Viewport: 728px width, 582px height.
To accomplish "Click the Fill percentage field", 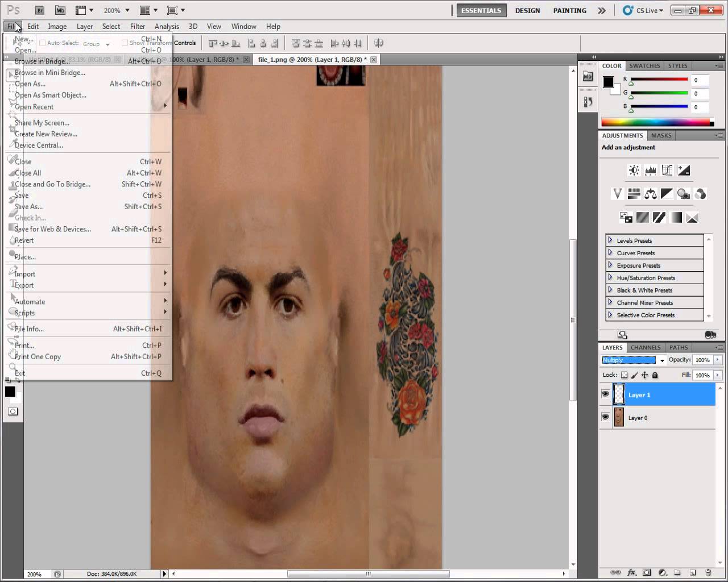I will [x=703, y=375].
